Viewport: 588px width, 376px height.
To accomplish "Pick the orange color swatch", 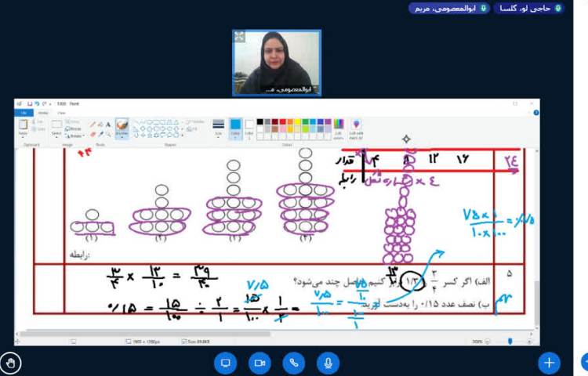I will pos(290,121).
